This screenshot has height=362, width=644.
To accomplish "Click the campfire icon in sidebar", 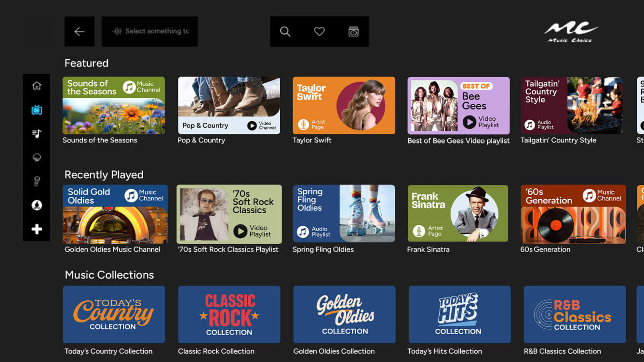I will coord(37,206).
